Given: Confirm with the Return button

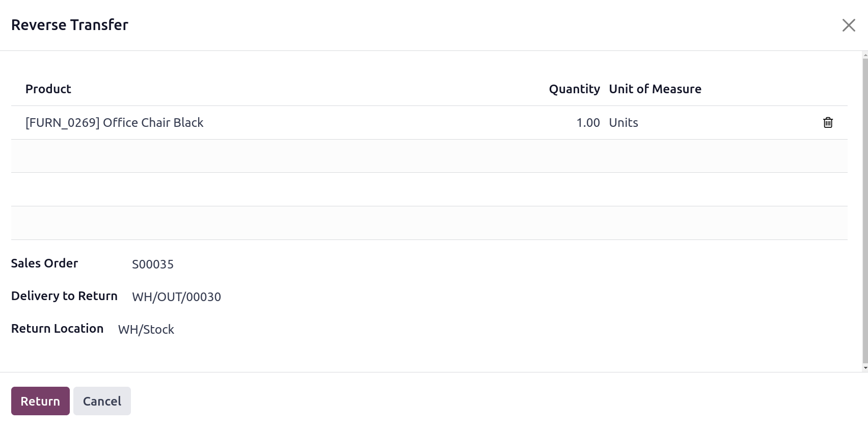Looking at the screenshot, I should click(40, 401).
